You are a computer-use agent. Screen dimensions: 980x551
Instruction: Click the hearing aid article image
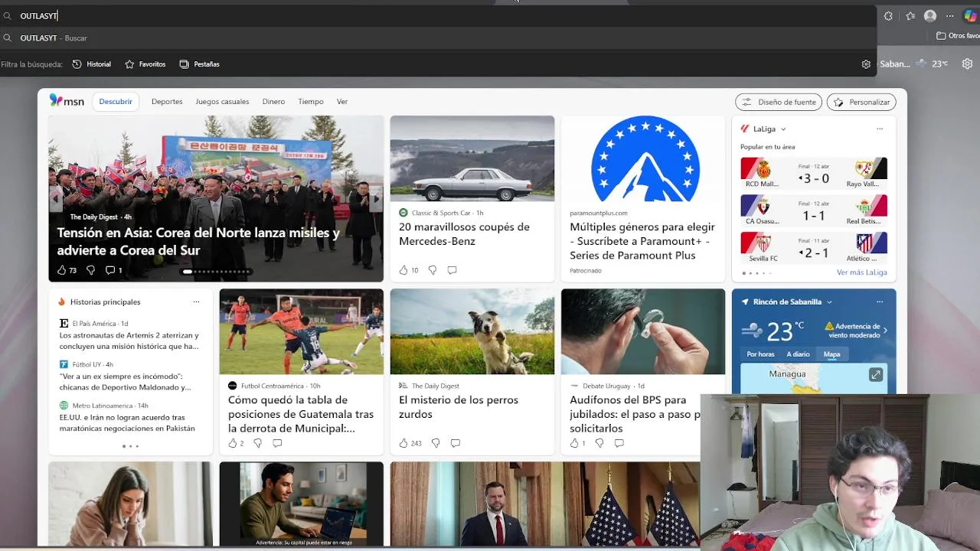point(643,331)
